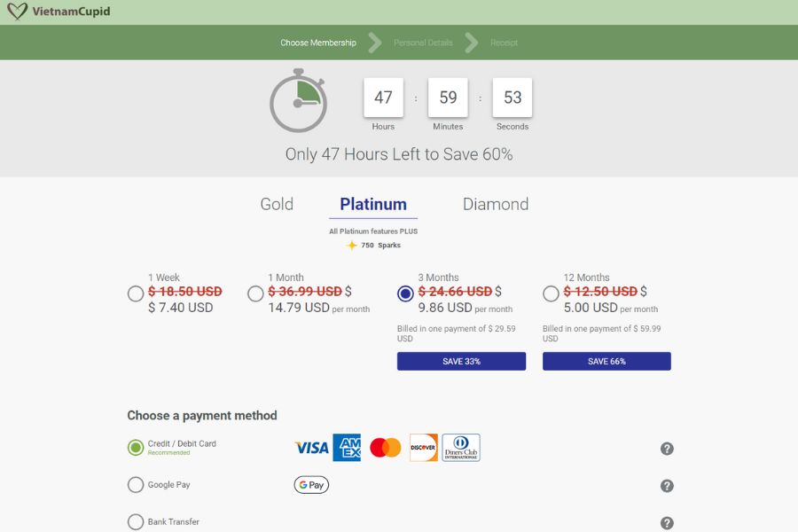Click the stopwatch timer icon
The image size is (798, 532).
(299, 101)
